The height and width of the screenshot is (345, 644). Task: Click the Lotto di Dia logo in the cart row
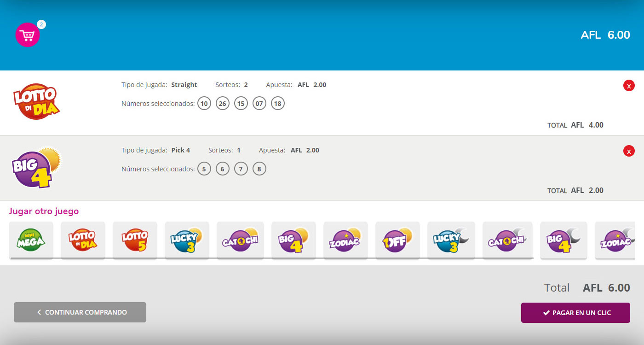tap(36, 101)
